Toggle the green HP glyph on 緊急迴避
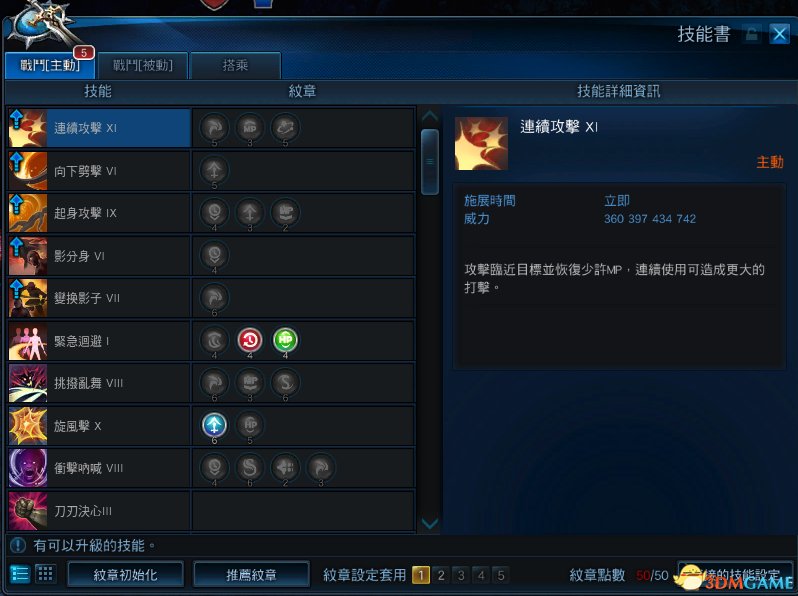798x596 pixels. 285,340
